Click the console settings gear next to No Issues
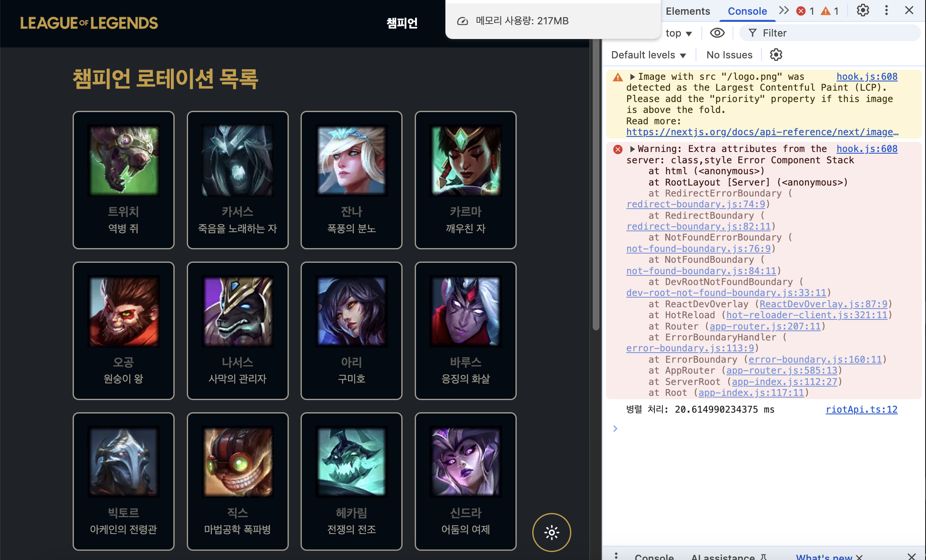The height and width of the screenshot is (560, 926). (776, 55)
